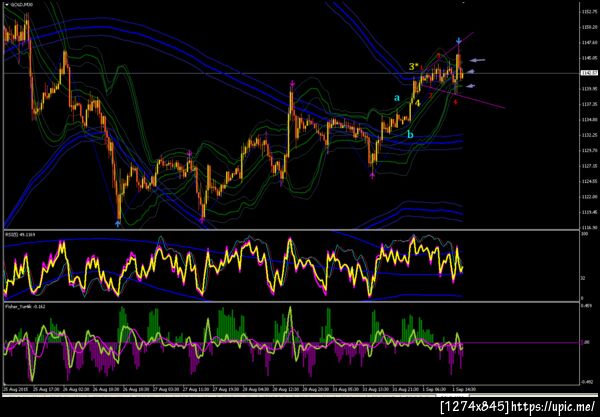Click the '26 Aug 18:00' time axis label
The width and height of the screenshot is (600, 417).
135,389
